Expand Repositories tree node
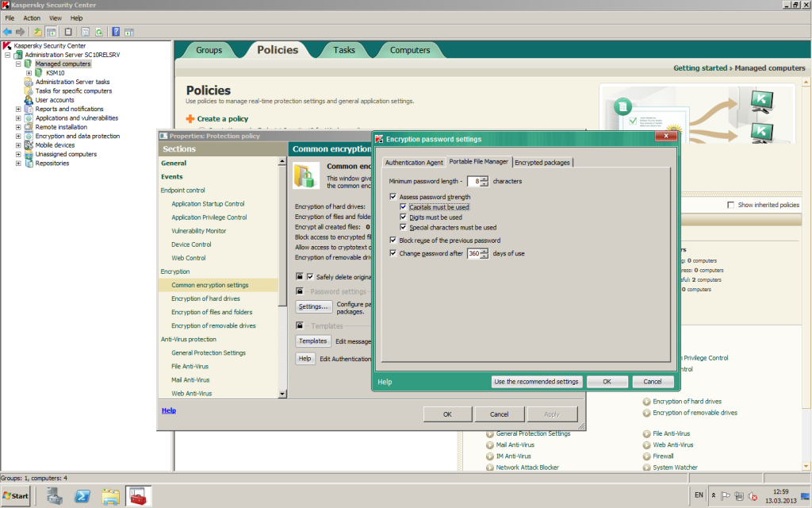 point(18,164)
